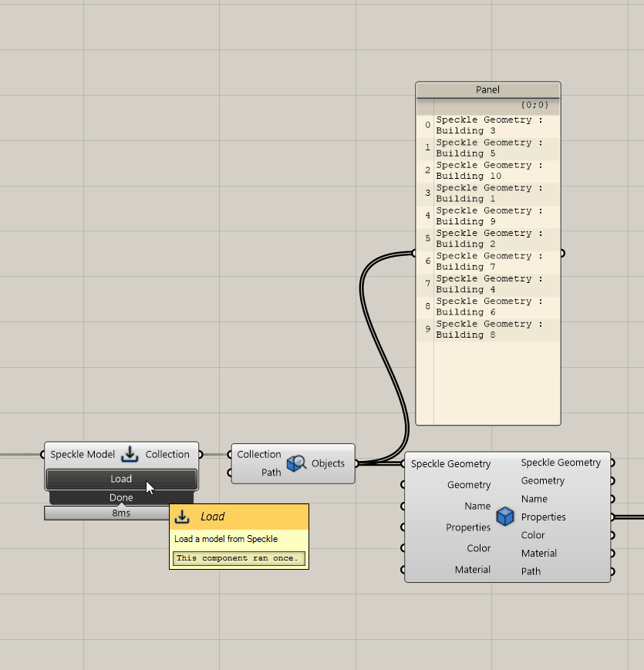This screenshot has width=644, height=670.
Task: Click the Objects output label
Action: [x=328, y=463]
